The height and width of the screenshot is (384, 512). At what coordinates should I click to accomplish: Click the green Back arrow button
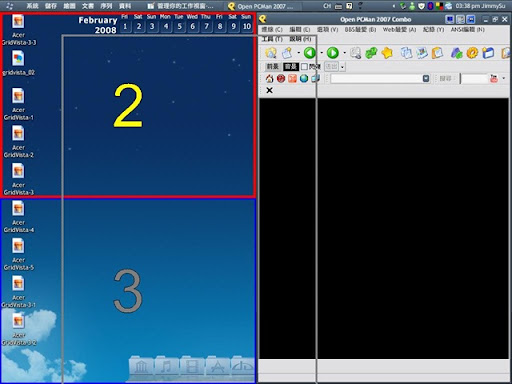pos(310,53)
